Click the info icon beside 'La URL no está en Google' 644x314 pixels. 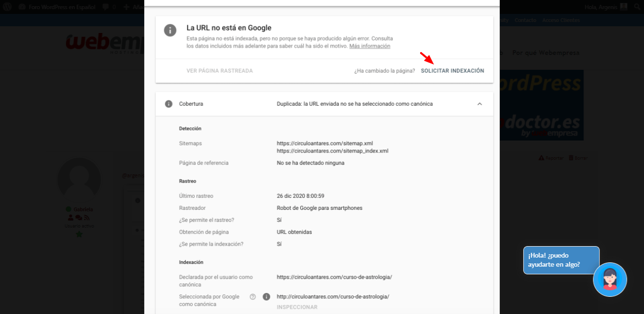pos(170,30)
